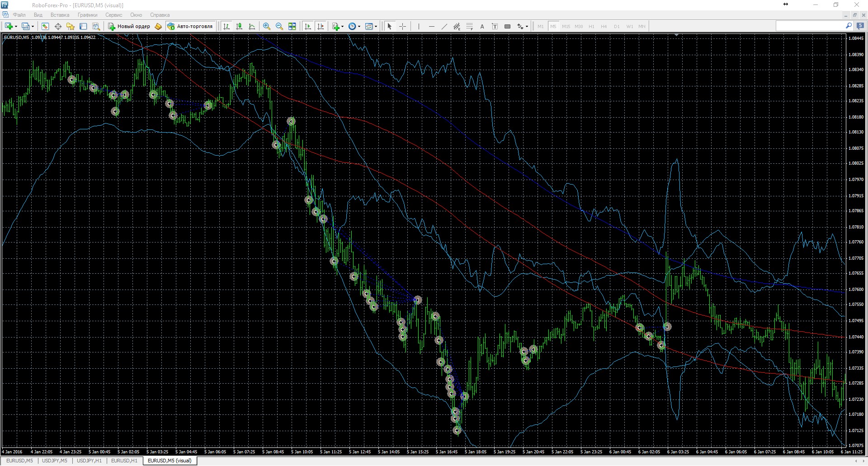Viewport: 868px width, 466px height.
Task: Select the Crosshair tool
Action: point(402,26)
